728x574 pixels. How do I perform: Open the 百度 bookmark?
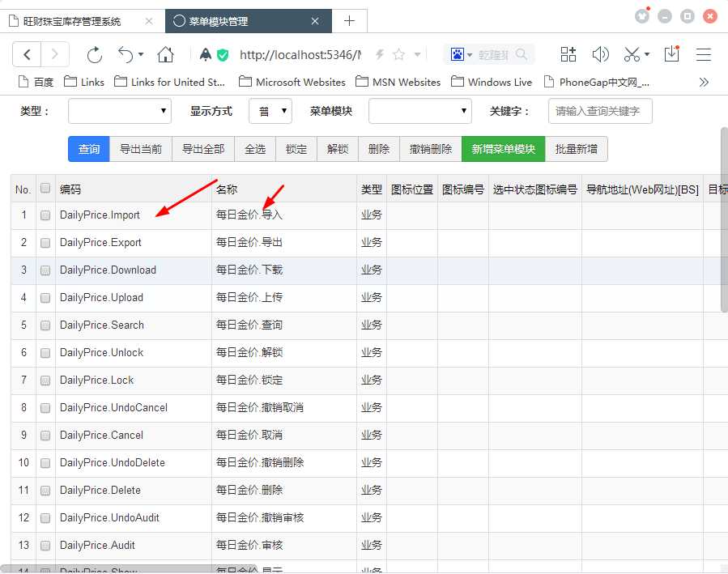(36, 82)
